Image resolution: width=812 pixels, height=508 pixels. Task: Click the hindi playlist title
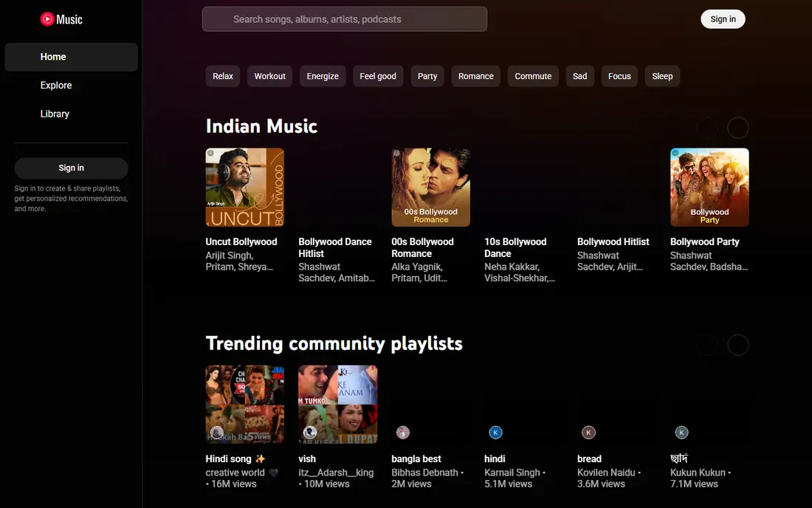[x=495, y=459]
